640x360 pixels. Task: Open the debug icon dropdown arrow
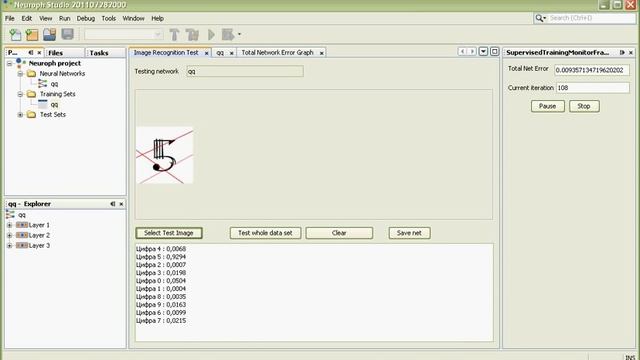[239, 35]
